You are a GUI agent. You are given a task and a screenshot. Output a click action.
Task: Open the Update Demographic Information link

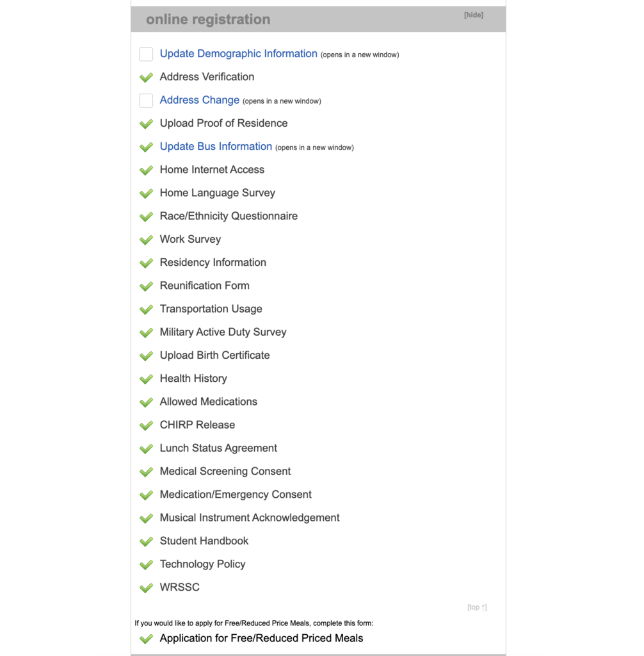238,54
